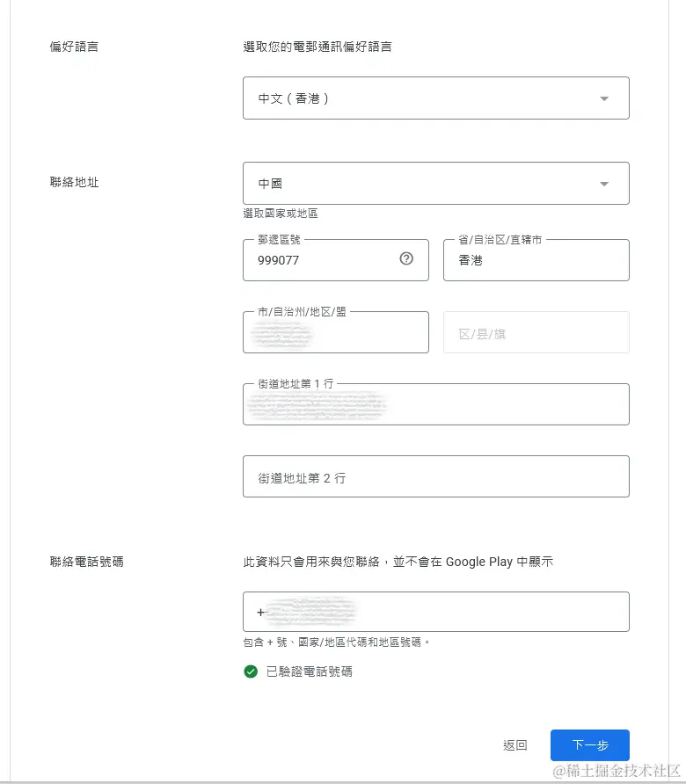Select the 市/自治州/地区/盟 input field

click(x=335, y=332)
